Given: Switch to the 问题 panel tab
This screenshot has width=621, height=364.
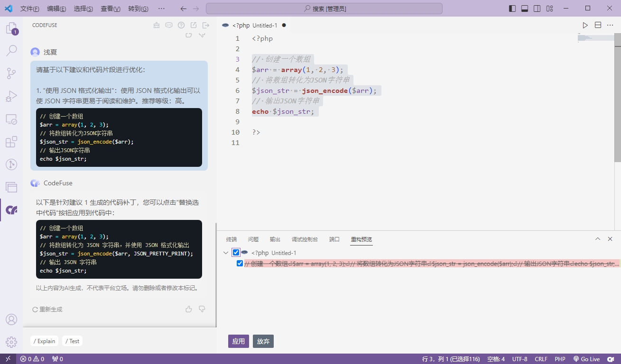Looking at the screenshot, I should [253, 239].
